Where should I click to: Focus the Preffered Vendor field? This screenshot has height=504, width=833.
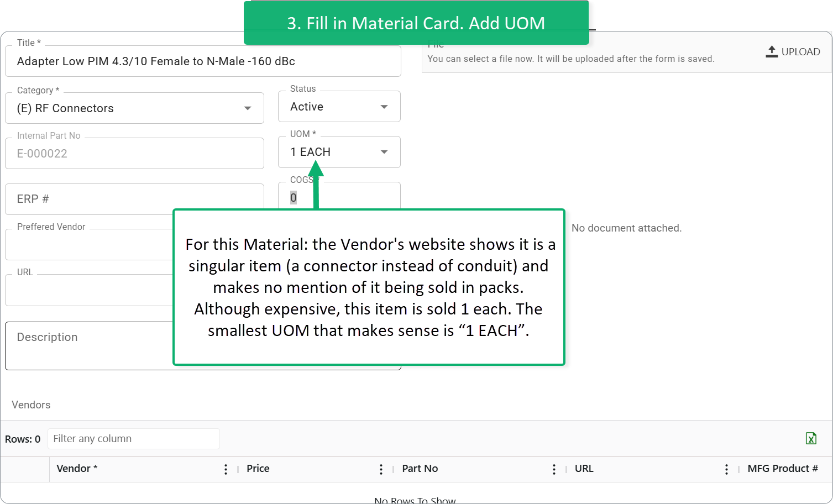tap(89, 244)
